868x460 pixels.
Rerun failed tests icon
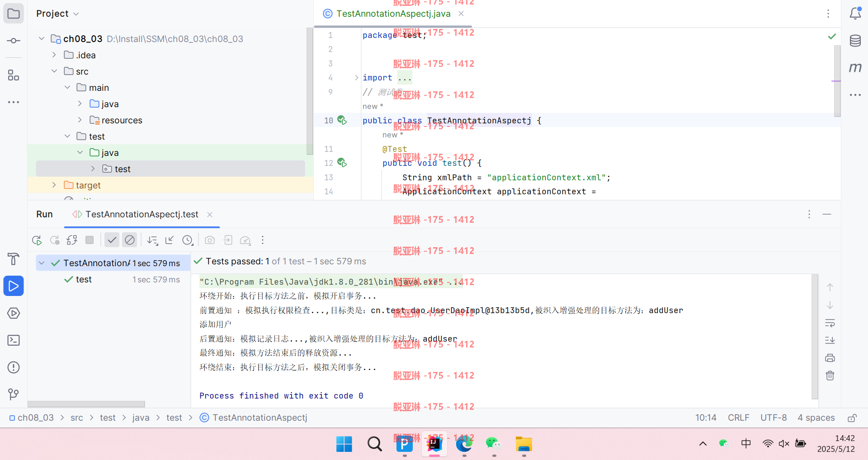55,240
